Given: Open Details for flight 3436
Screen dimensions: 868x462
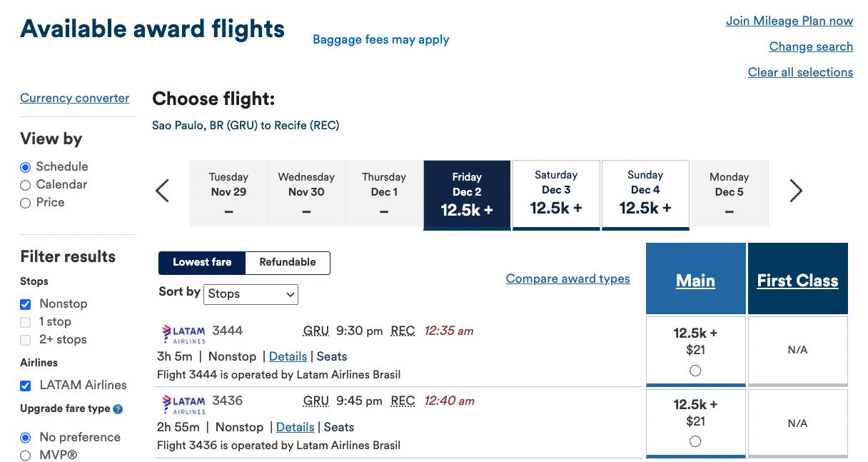Looking at the screenshot, I should 295,427.
